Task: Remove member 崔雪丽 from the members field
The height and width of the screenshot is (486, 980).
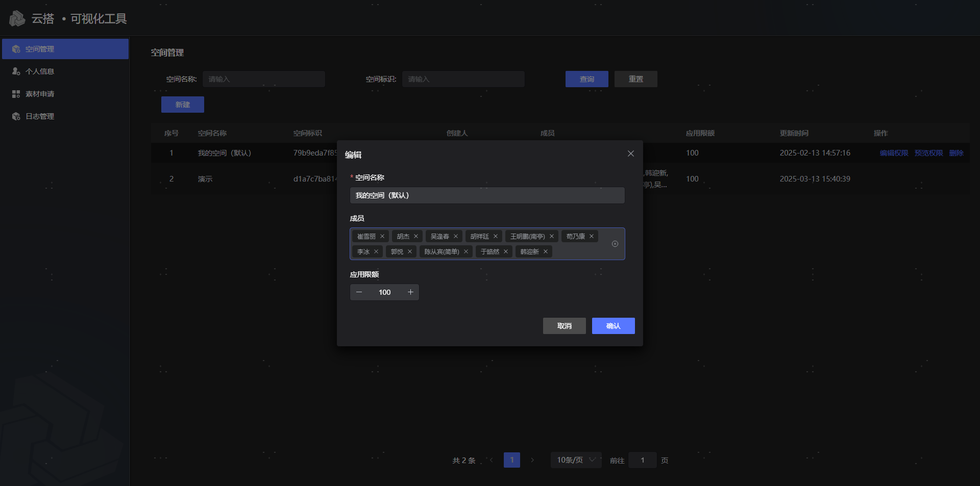Action: (382, 237)
